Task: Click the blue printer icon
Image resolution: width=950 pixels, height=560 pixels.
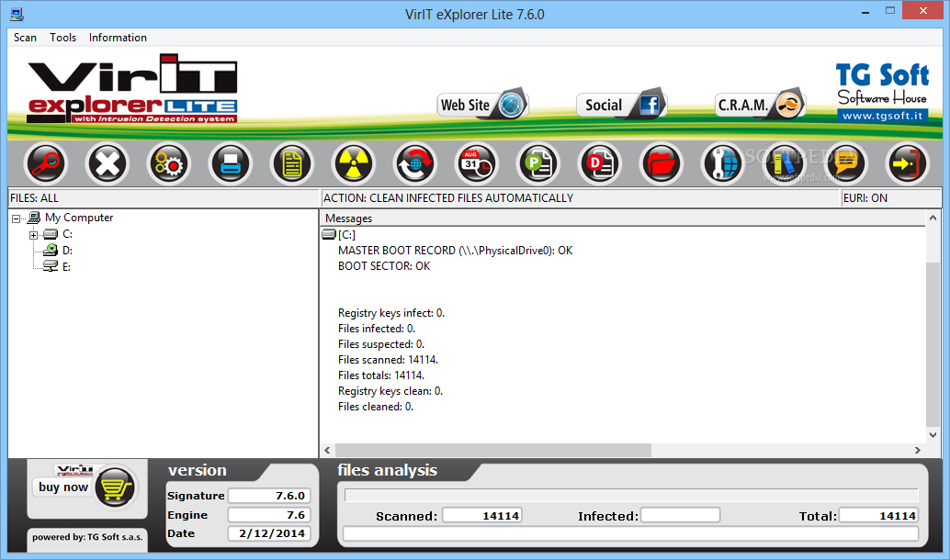Action: click(x=231, y=163)
